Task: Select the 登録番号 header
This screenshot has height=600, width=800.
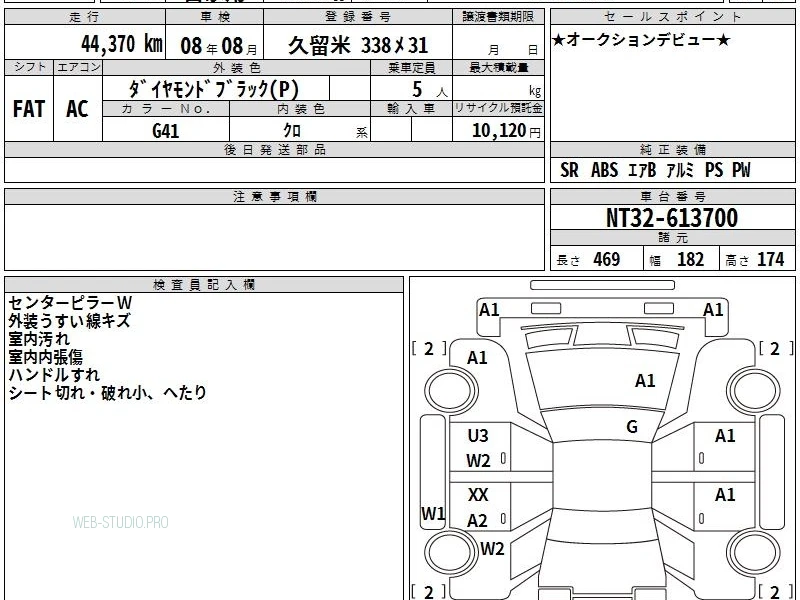Action: [x=358, y=17]
